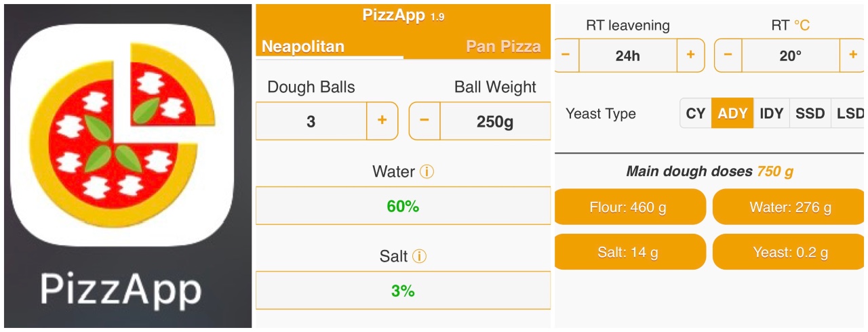Click the 60% water percentage field
Viewport: 868px width, 332px height.
(x=403, y=206)
